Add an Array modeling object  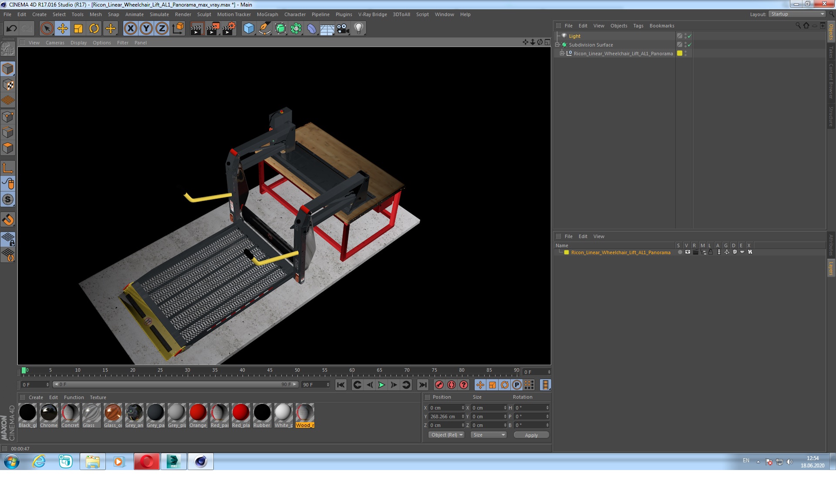[x=296, y=29]
